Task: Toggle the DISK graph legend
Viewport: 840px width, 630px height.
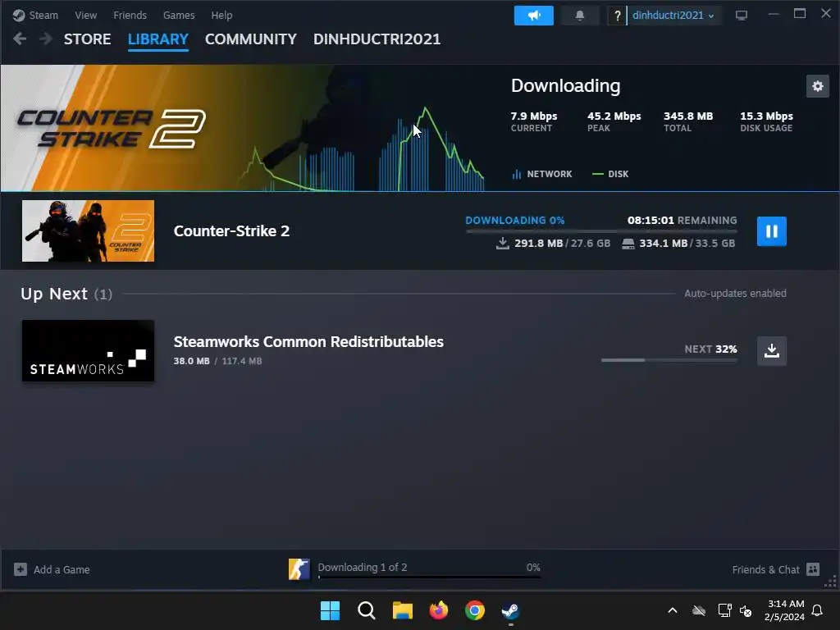Action: click(x=610, y=174)
